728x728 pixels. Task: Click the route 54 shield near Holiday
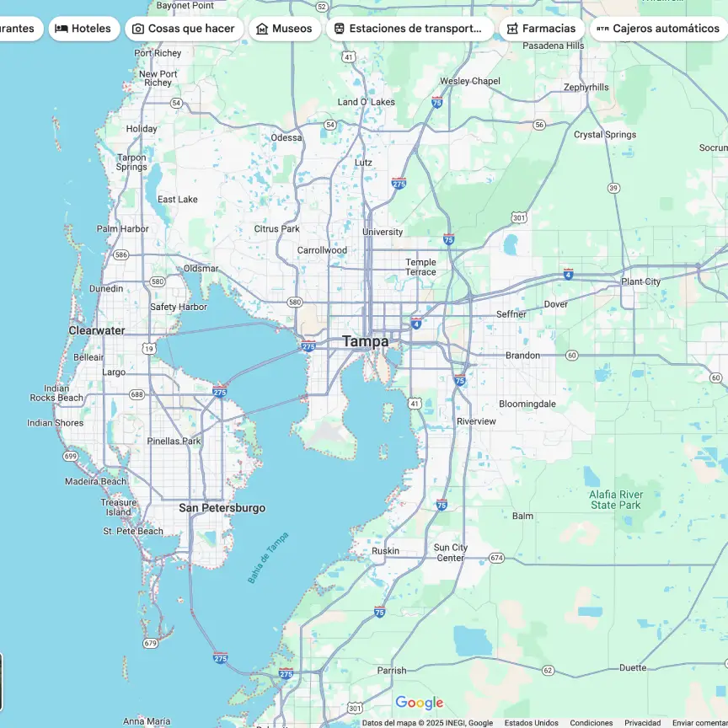(x=176, y=103)
